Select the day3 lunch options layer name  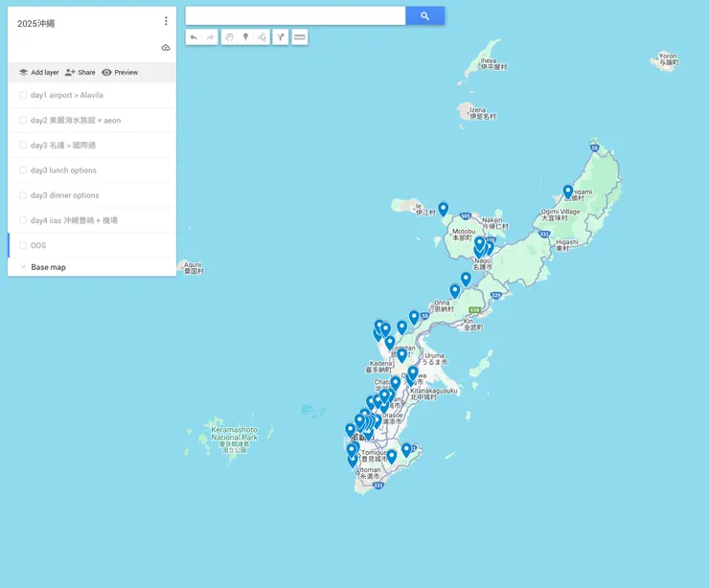click(x=64, y=170)
